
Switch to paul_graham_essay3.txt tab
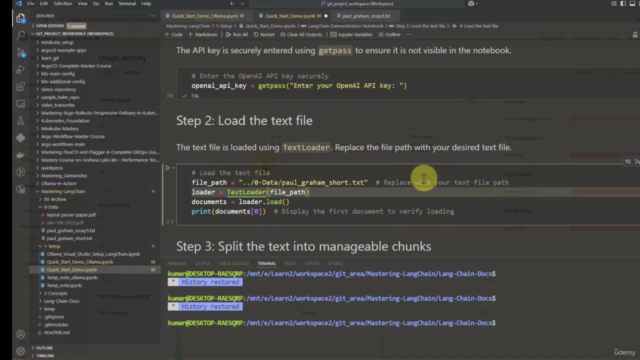click(366, 16)
